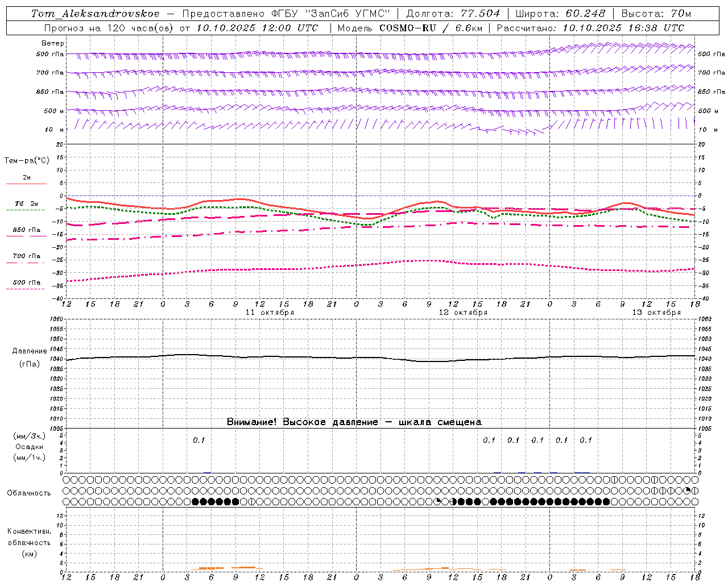Click the 'Высота: 70м' elevation value
This screenshot has width=728, height=582.
coord(656,14)
